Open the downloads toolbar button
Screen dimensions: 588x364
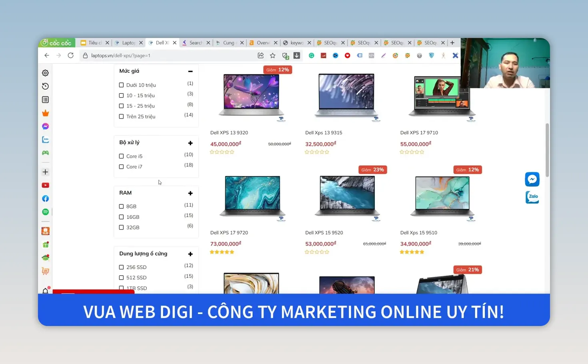297,56
